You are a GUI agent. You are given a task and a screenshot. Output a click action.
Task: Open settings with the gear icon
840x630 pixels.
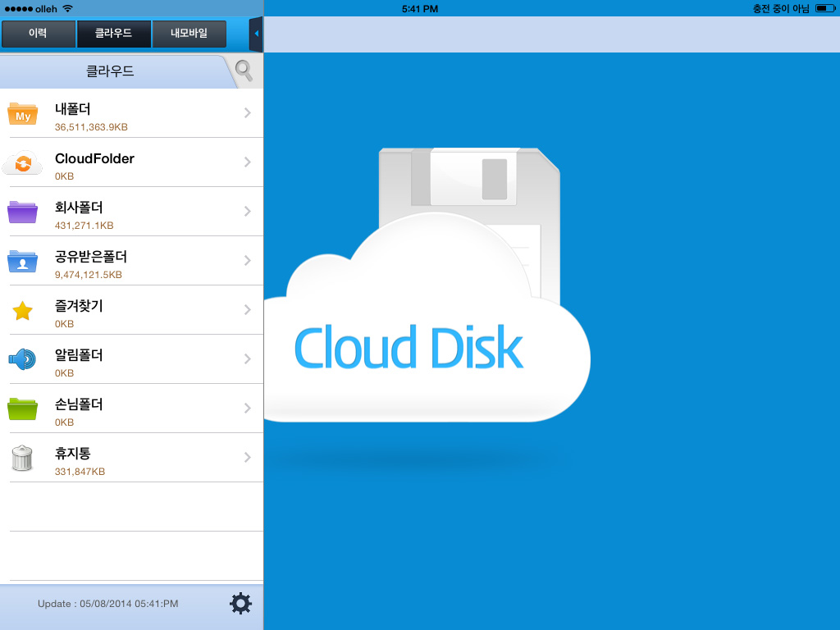240,603
